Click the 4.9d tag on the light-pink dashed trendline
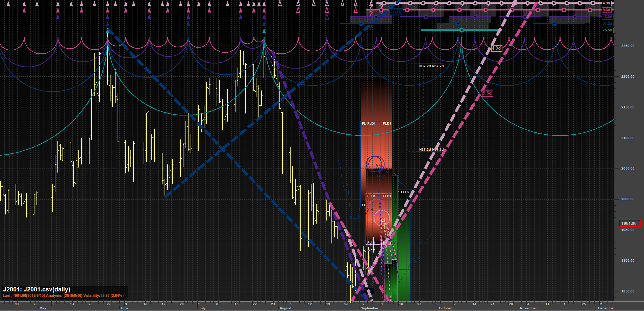This screenshot has width=644, height=311. (496, 48)
